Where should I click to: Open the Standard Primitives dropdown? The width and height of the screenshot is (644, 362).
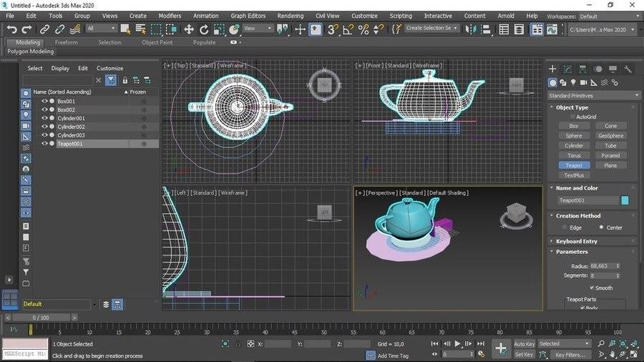pyautogui.click(x=593, y=96)
